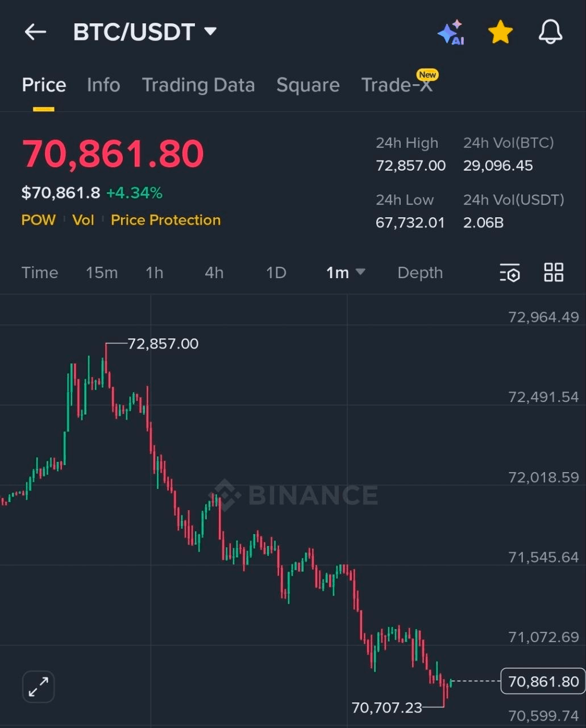This screenshot has width=586, height=728.
Task: Open chart indicator settings icon
Action: point(510,272)
